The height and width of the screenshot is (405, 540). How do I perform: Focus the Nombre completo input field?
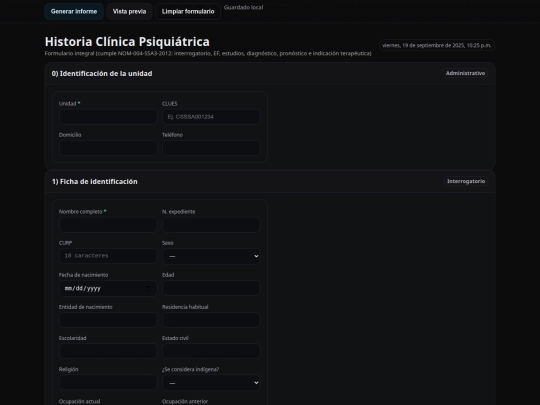(108, 225)
